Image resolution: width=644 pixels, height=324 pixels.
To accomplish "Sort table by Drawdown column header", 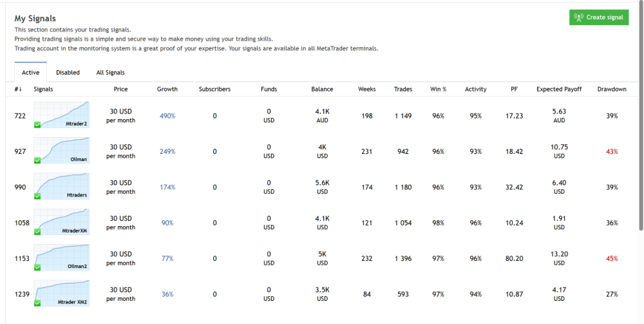I will 612,90.
